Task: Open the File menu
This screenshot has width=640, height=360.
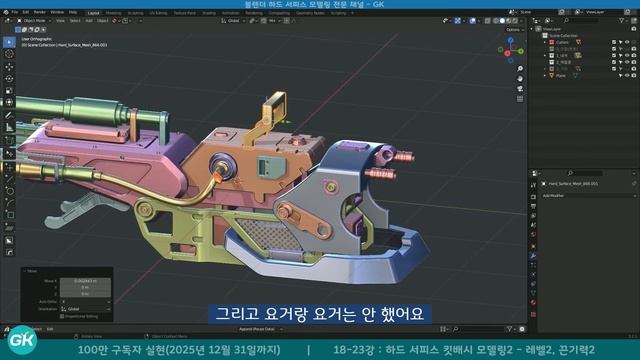Action: 15,12
